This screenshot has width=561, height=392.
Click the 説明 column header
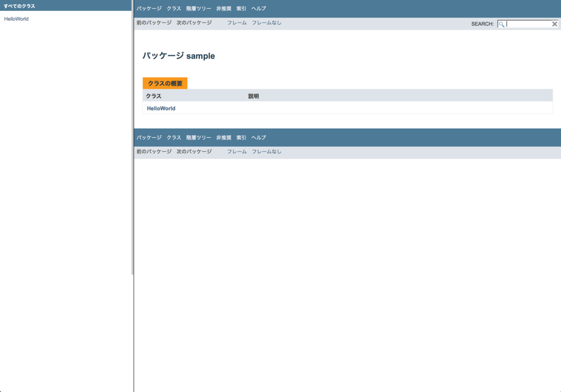[253, 96]
